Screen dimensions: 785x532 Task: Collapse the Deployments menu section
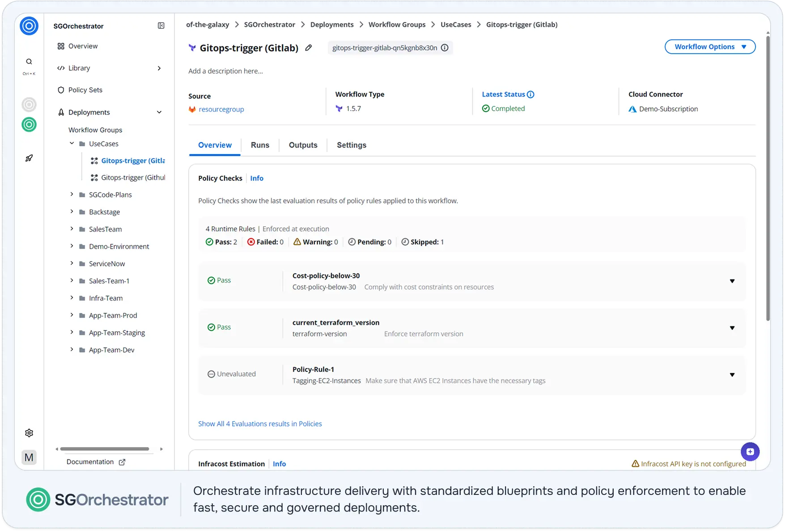159,112
